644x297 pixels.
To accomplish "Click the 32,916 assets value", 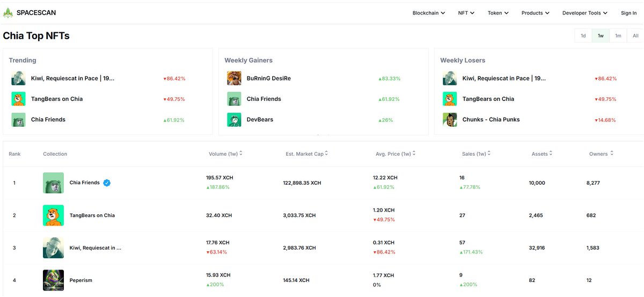I will coord(537,248).
